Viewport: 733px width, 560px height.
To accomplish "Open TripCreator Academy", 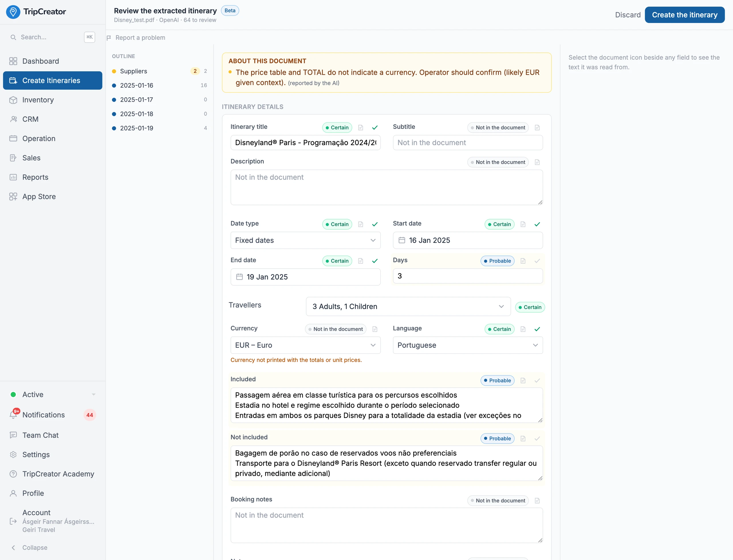I will 53,474.
